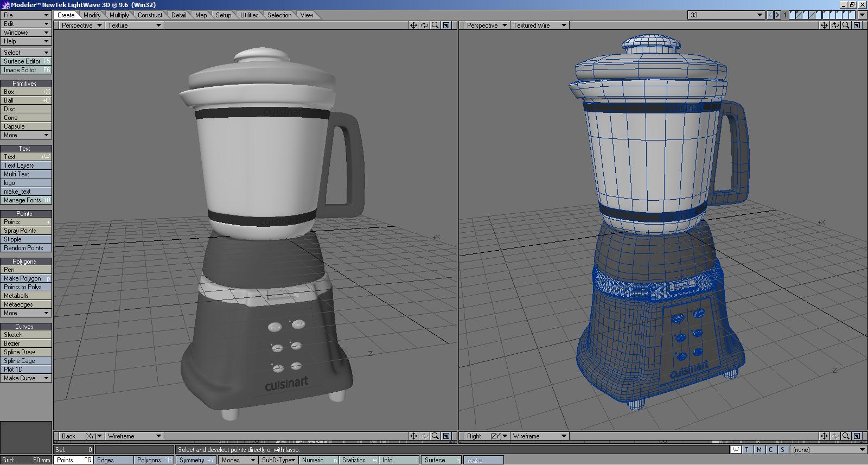Image resolution: width=868 pixels, height=465 pixels.
Task: Open SubD-Type dropdown
Action: (x=278, y=460)
